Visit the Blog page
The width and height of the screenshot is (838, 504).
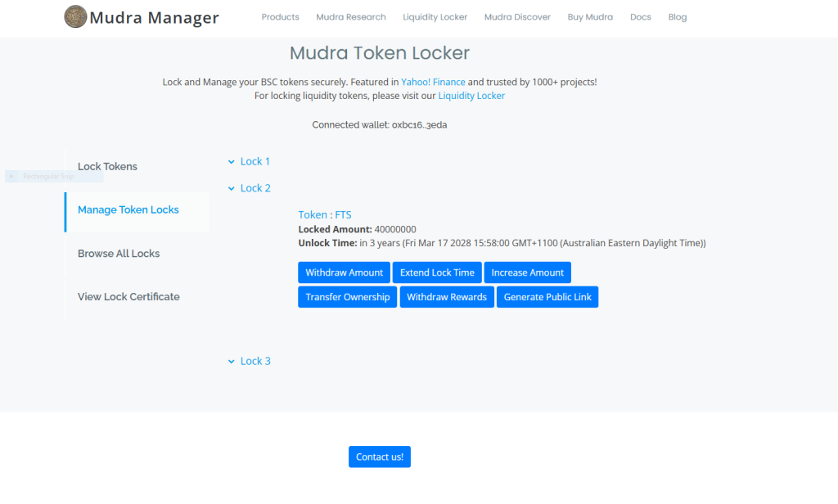pyautogui.click(x=677, y=17)
